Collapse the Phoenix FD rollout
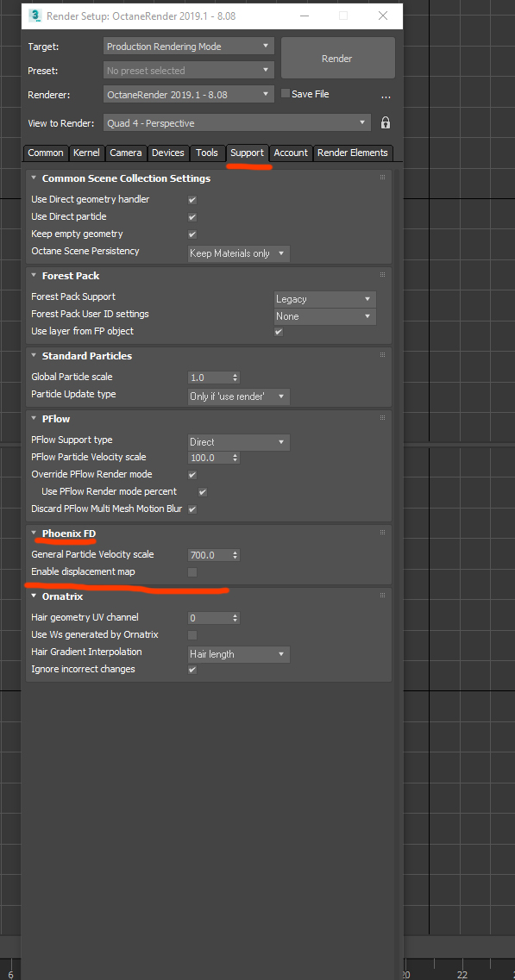The height and width of the screenshot is (980, 515). [x=34, y=533]
